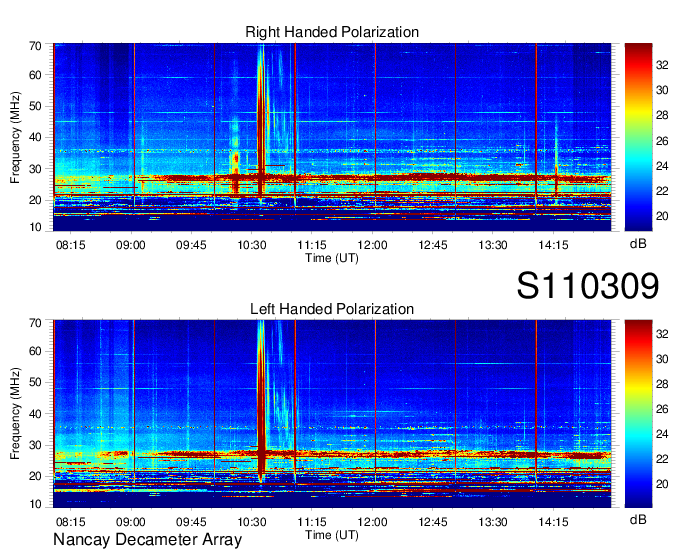Click the 70 MHz tick label on top plot
The width and height of the screenshot is (680, 552).
[36, 46]
